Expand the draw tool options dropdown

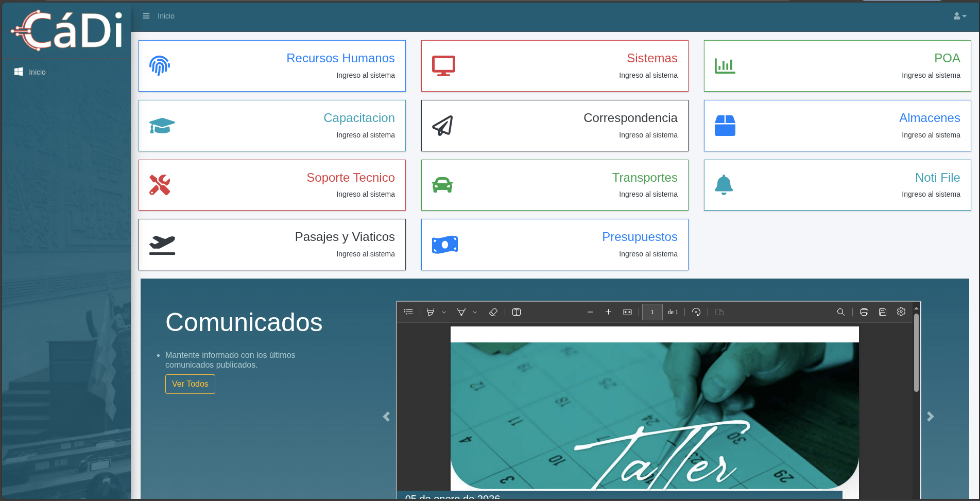tap(475, 312)
